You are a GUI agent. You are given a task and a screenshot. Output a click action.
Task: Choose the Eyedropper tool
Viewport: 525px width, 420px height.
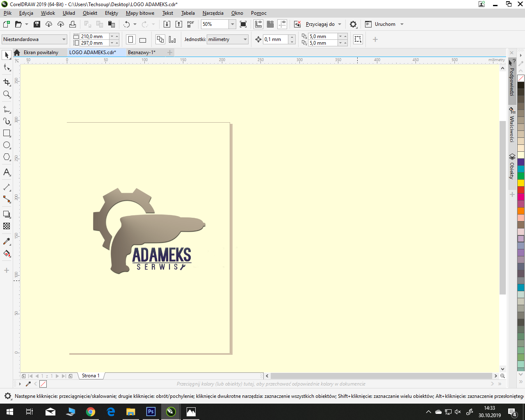click(7, 241)
